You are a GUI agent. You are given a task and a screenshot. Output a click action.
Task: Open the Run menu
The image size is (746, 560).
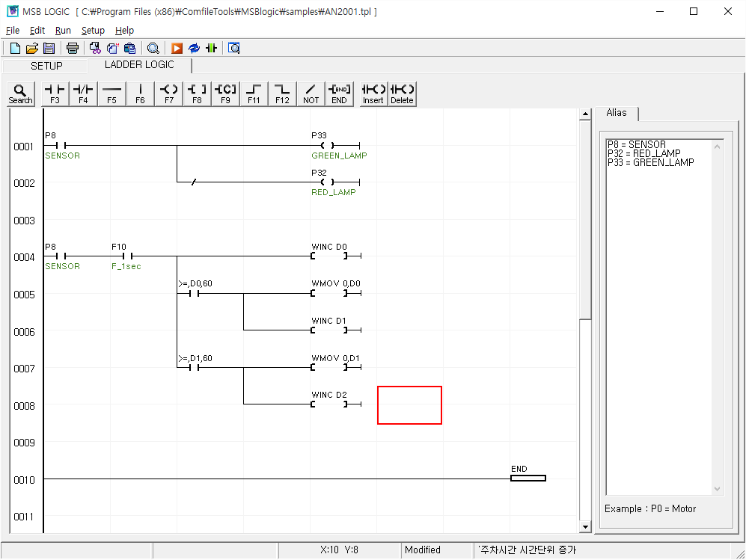pos(62,31)
